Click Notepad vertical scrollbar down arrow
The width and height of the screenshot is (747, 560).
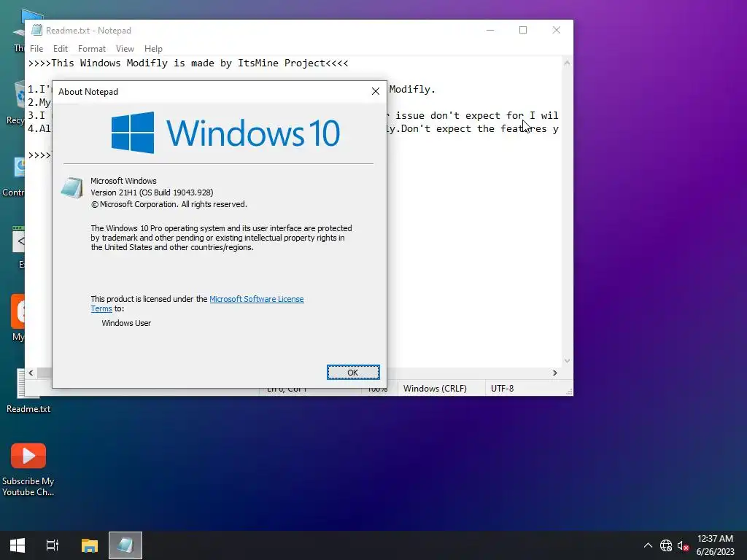click(567, 361)
